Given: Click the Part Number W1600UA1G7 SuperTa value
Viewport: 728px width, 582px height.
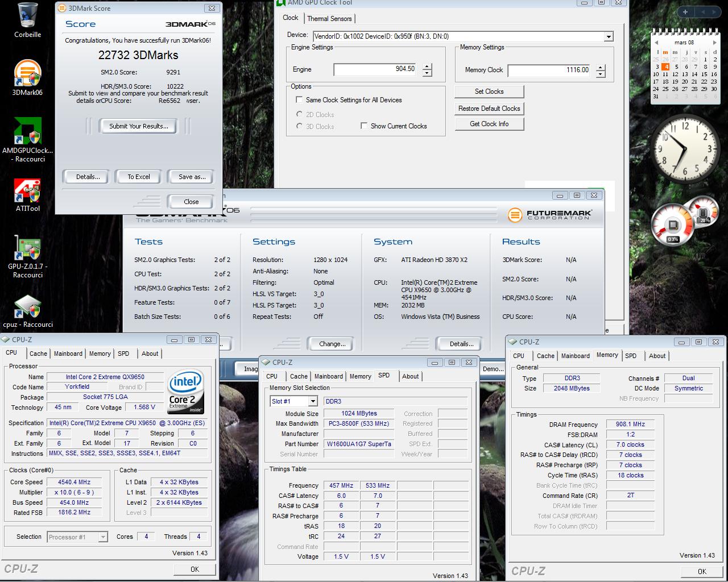Looking at the screenshot, I should 358,444.
